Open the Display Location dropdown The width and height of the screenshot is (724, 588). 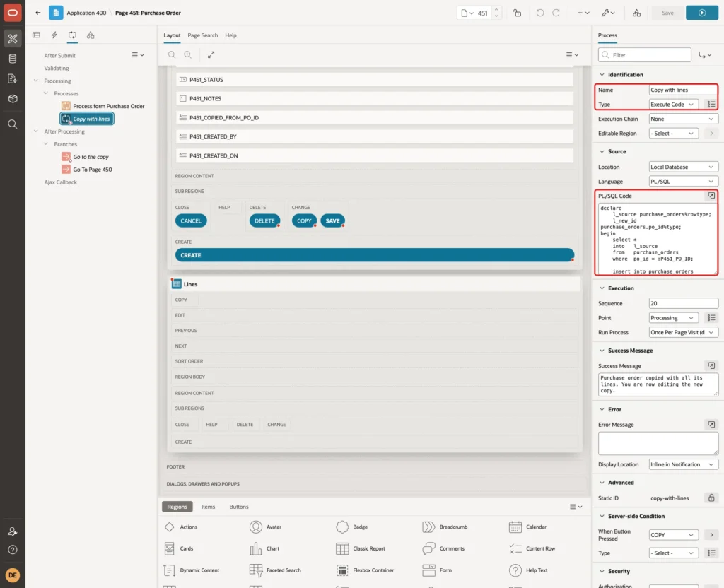[683, 464]
